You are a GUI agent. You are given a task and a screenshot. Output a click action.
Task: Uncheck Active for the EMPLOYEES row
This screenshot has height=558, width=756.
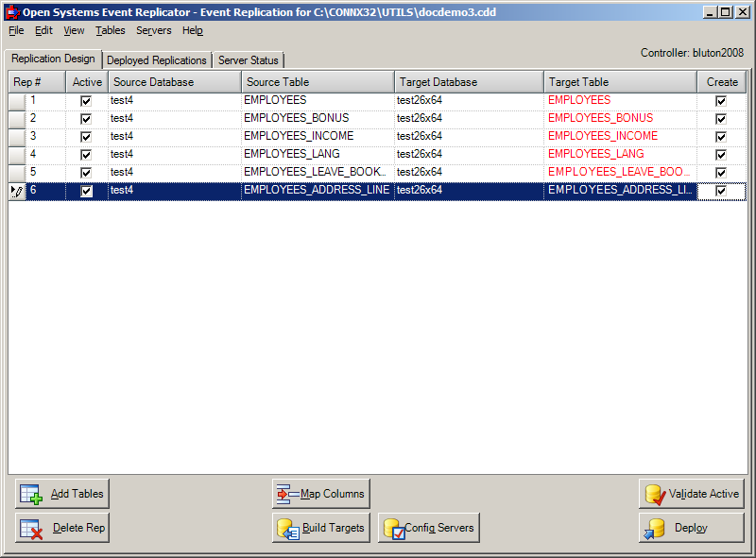[85, 100]
